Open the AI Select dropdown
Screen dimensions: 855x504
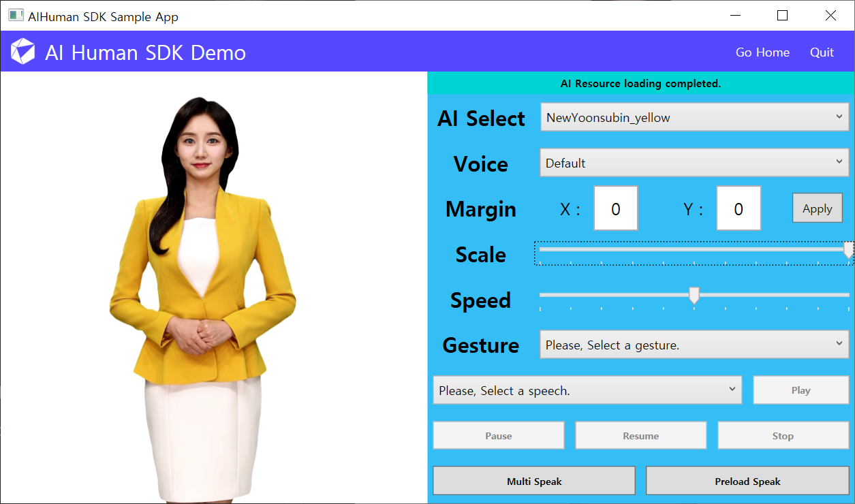pyautogui.click(x=694, y=117)
